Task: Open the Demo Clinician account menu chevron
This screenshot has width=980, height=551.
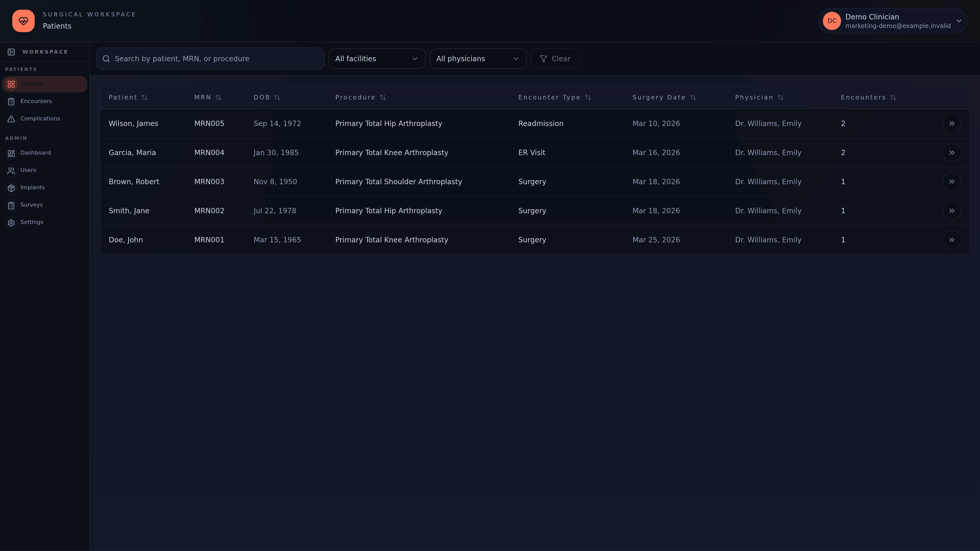Action: (959, 21)
